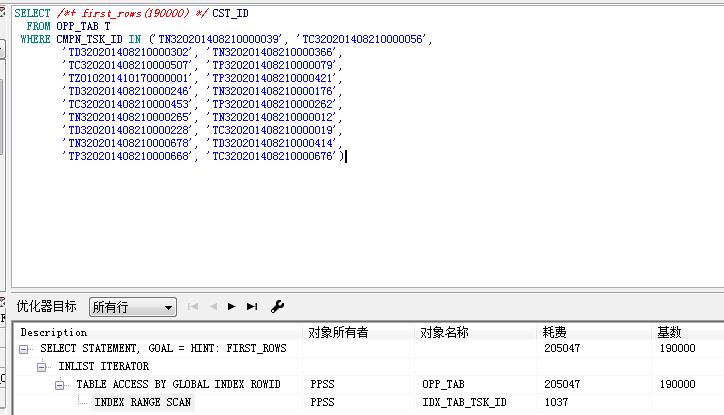Collapse INLIST ITERATOR tree node
Screen dimensions: 724x415
tap(42, 367)
